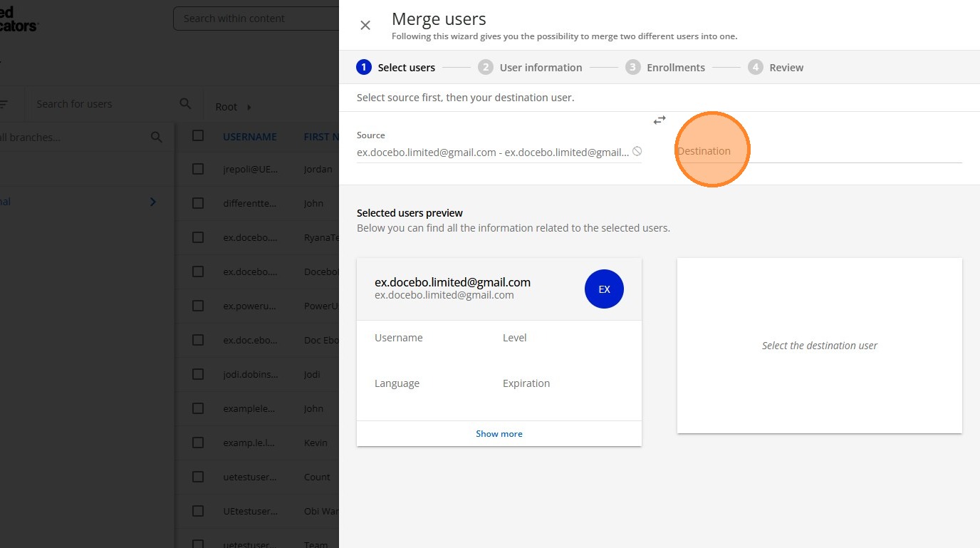980x548 pixels.
Task: Check the row for jrepoli@UE...
Action: pos(198,169)
